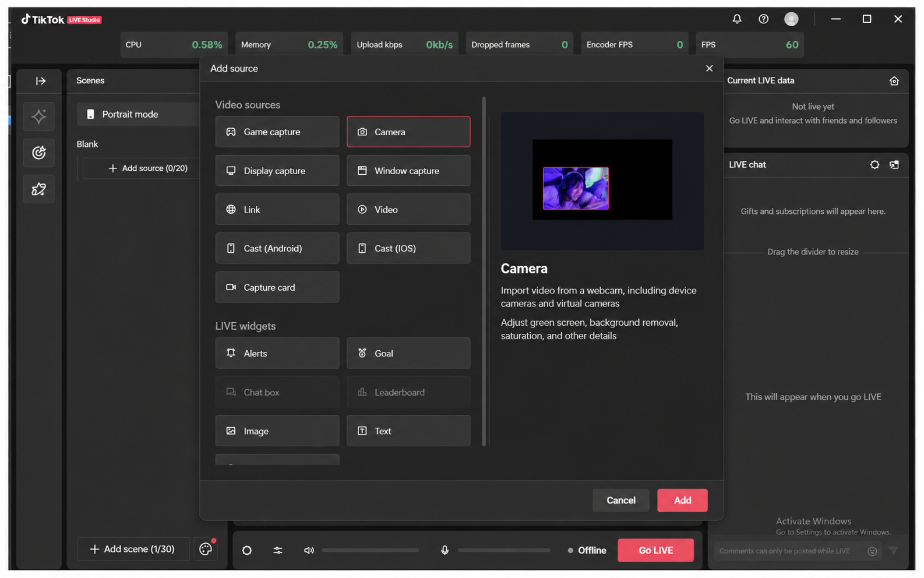This screenshot has width=924, height=578.
Task: Select Cast (IOS) source
Action: coord(408,248)
